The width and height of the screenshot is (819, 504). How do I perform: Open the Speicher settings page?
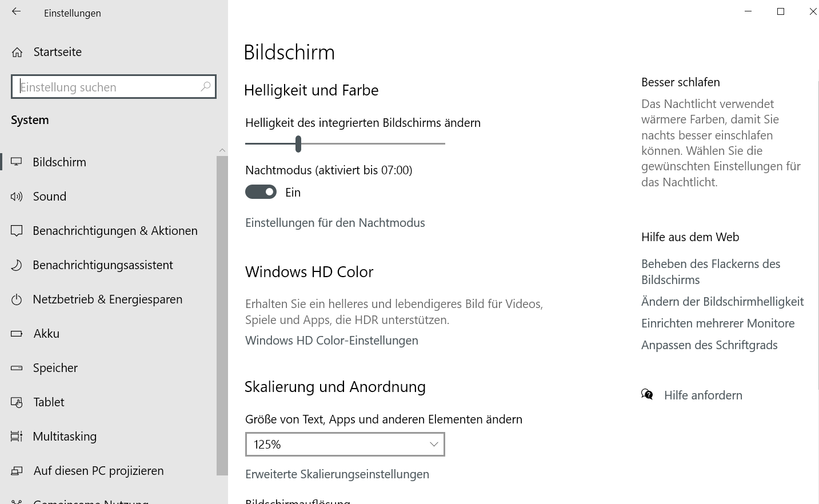[55, 368]
